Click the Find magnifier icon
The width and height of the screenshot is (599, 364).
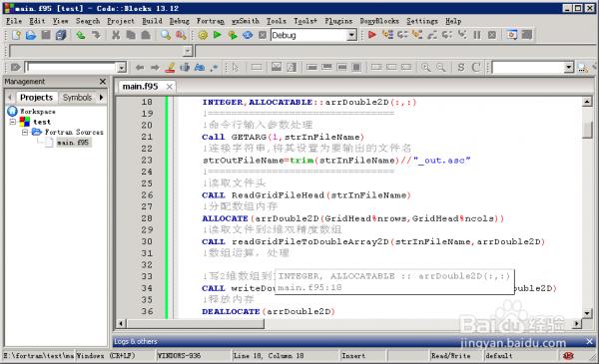(x=166, y=35)
